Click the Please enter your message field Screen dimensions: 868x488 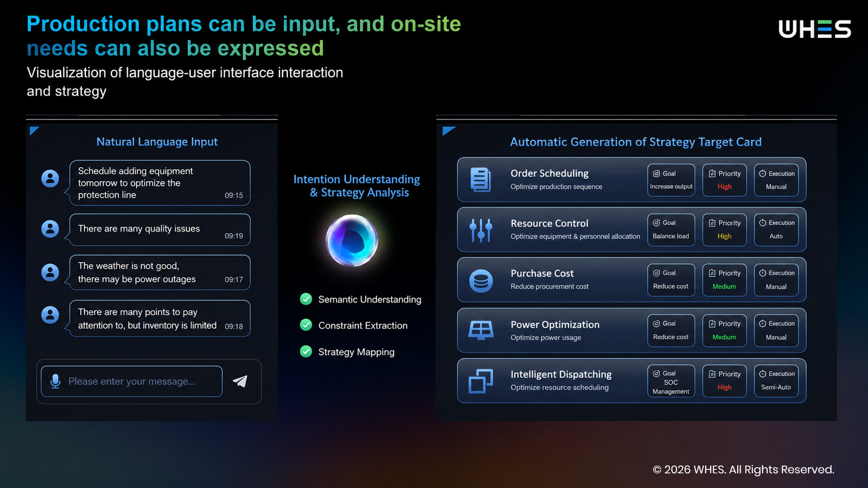coord(132,382)
